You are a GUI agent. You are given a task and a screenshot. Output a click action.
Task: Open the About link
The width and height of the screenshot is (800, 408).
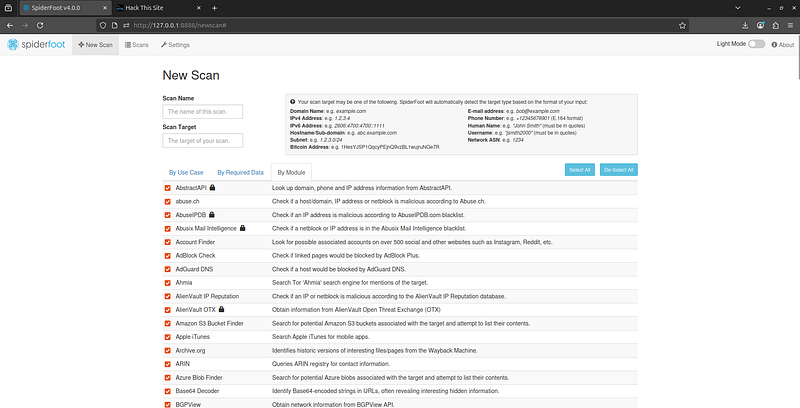[x=783, y=45]
